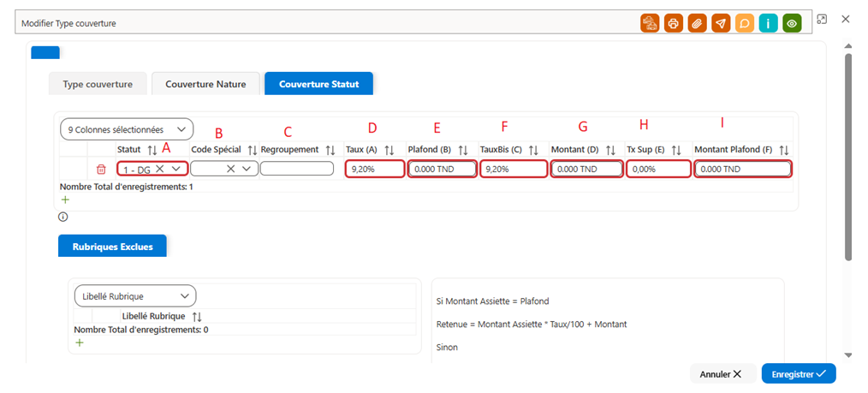Image resolution: width=868 pixels, height=393 pixels.
Task: Open the Statut 1 - DG dropdown
Action: coord(152,169)
